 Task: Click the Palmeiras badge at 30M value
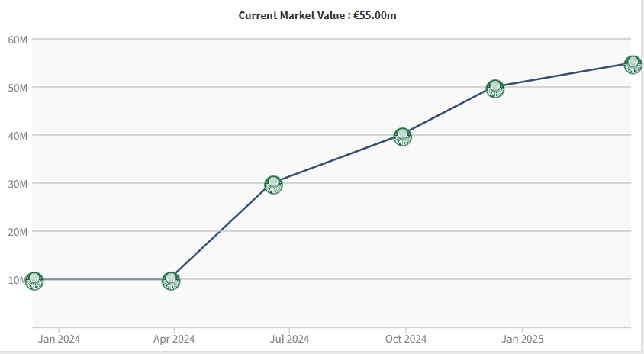tap(273, 184)
